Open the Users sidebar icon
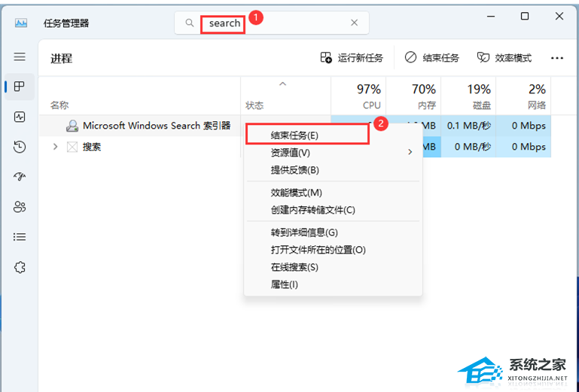This screenshot has width=579, height=392. pos(20,207)
